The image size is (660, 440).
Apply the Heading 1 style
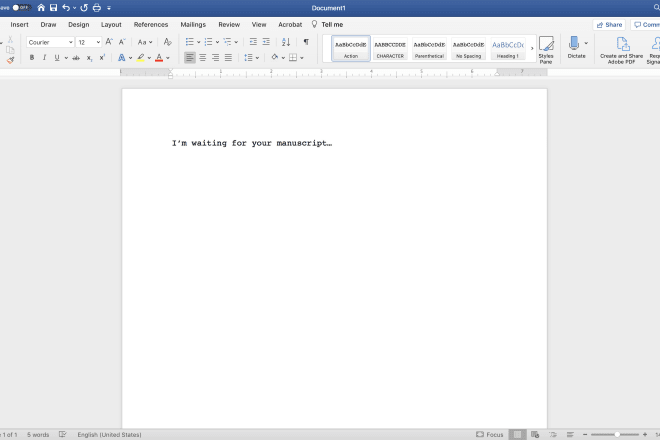coord(508,49)
